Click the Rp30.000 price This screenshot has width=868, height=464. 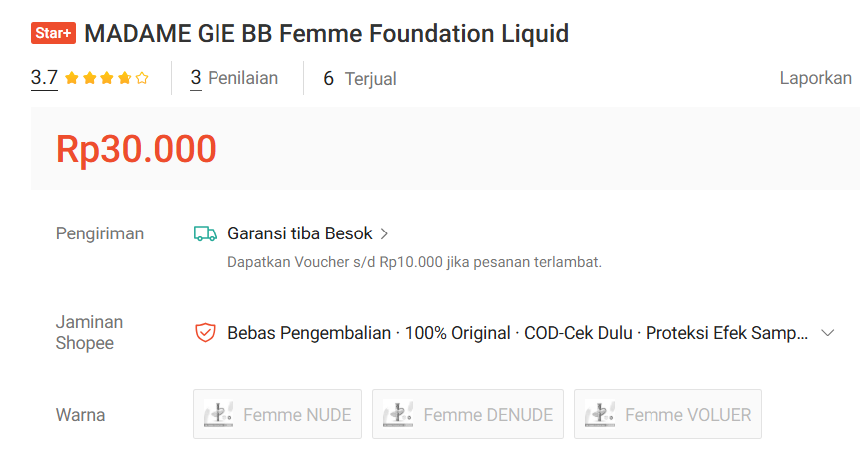click(x=136, y=149)
